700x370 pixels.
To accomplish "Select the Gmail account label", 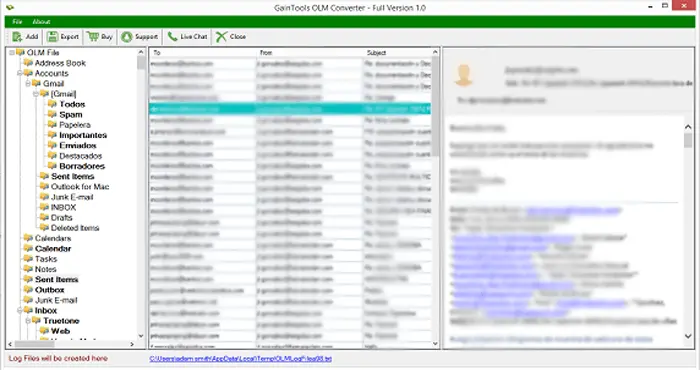I will (53, 83).
